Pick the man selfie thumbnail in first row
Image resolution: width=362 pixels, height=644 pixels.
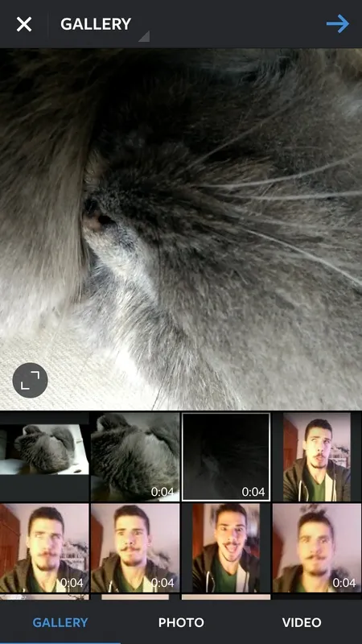[317, 456]
